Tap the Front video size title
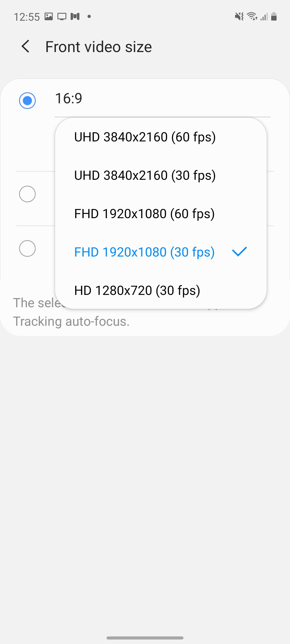Viewport: 290px width, 644px height. [x=99, y=47]
